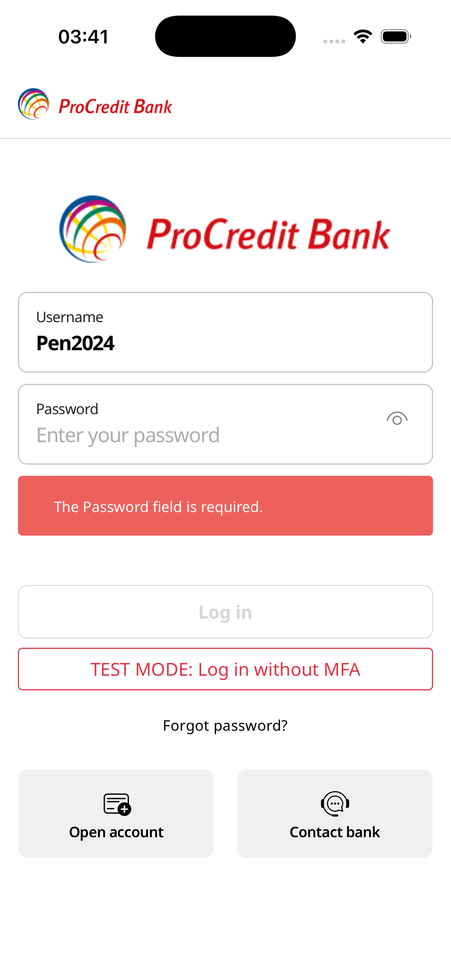Tap the small globe logo in the header
This screenshot has height=980, width=451.
tap(34, 104)
